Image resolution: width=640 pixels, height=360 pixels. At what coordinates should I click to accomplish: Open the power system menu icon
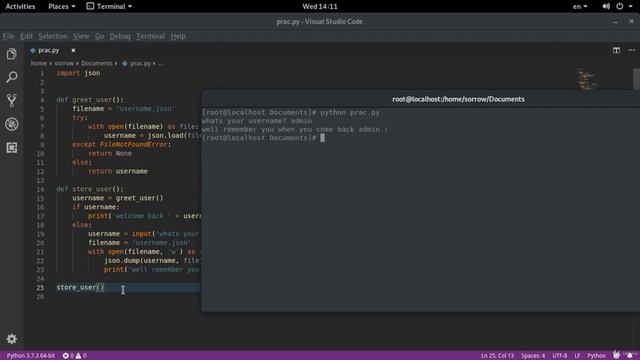tap(620, 6)
